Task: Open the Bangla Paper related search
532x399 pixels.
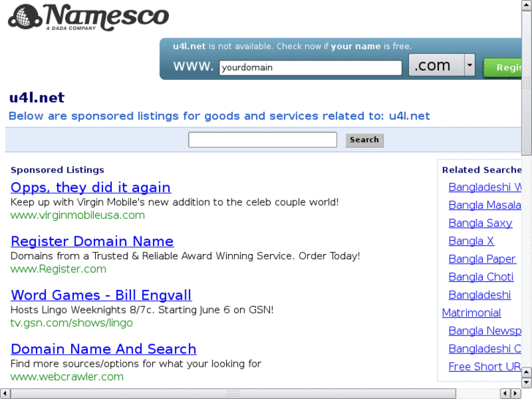Action: click(x=482, y=259)
